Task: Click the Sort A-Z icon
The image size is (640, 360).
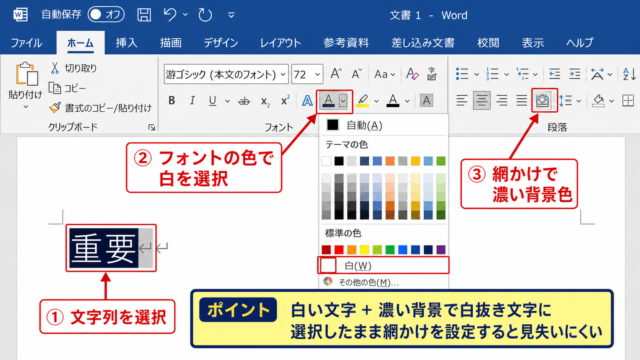Action: point(629,74)
